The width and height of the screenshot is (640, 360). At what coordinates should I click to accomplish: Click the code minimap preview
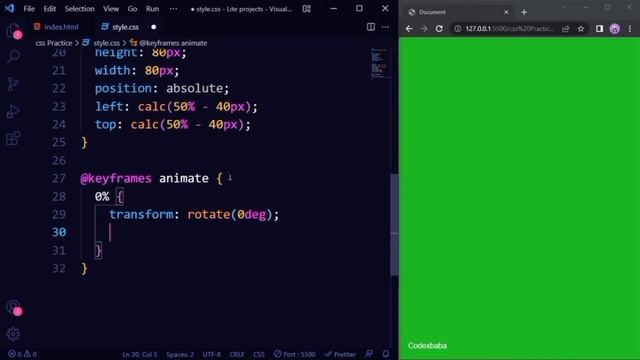coord(379,63)
